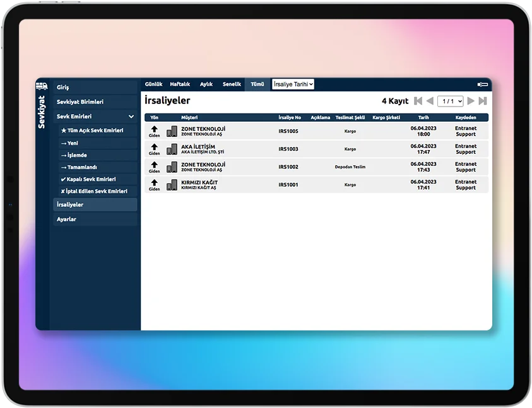Sort by the Tarih column header

point(423,117)
